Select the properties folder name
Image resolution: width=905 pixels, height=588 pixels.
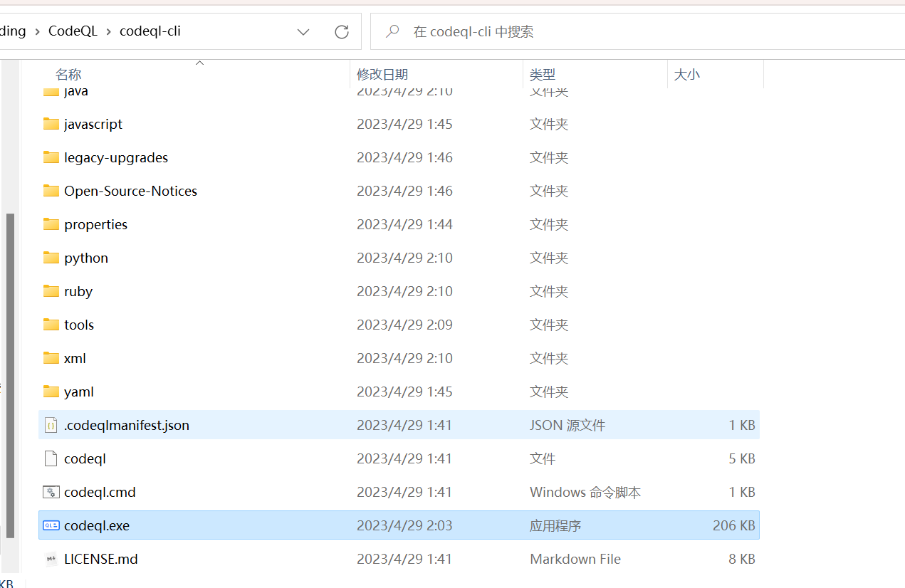(x=95, y=224)
